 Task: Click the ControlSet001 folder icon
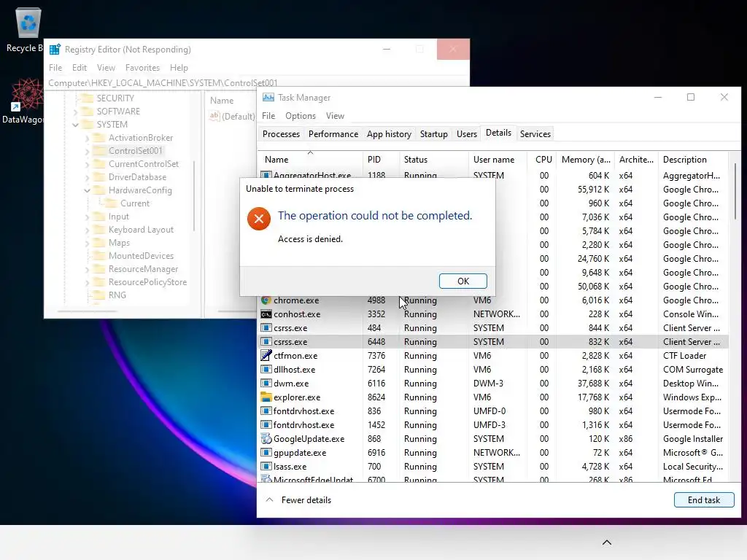click(x=99, y=150)
